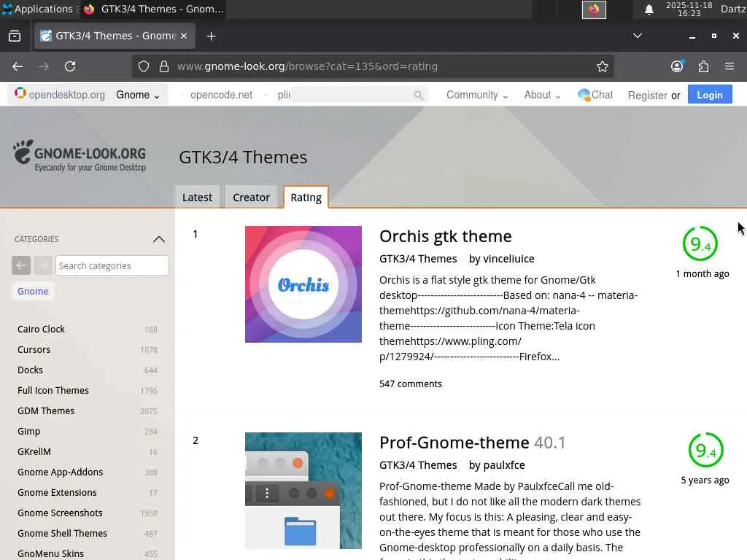Viewport: 747px width, 560px height.
Task: Open Gnome Extensions category
Action: point(57,493)
